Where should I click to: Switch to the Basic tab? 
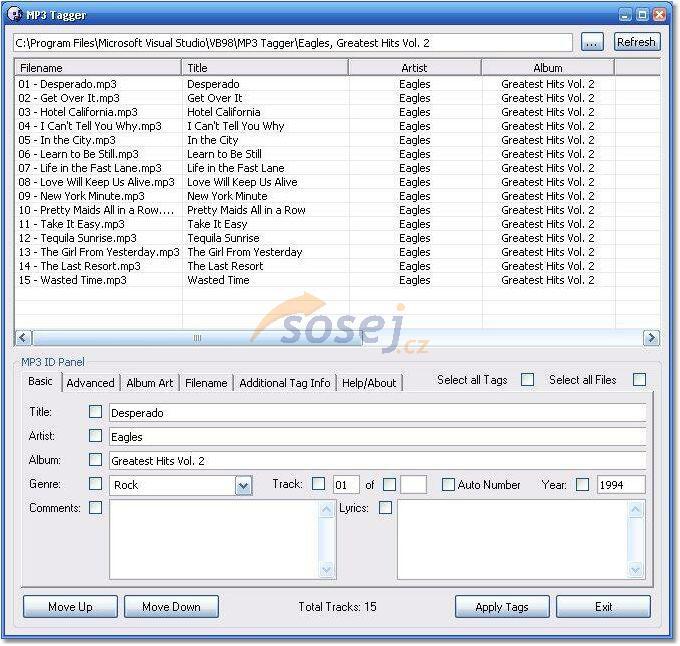coord(40,381)
